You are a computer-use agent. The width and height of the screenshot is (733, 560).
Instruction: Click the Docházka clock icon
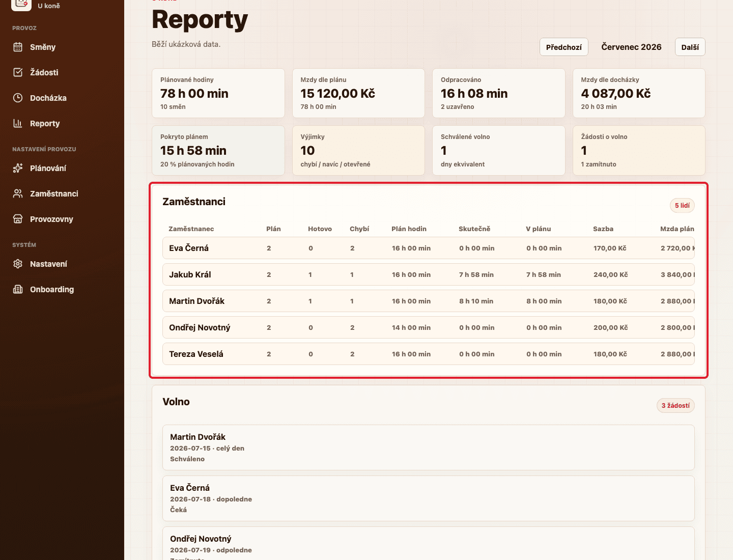click(x=18, y=98)
